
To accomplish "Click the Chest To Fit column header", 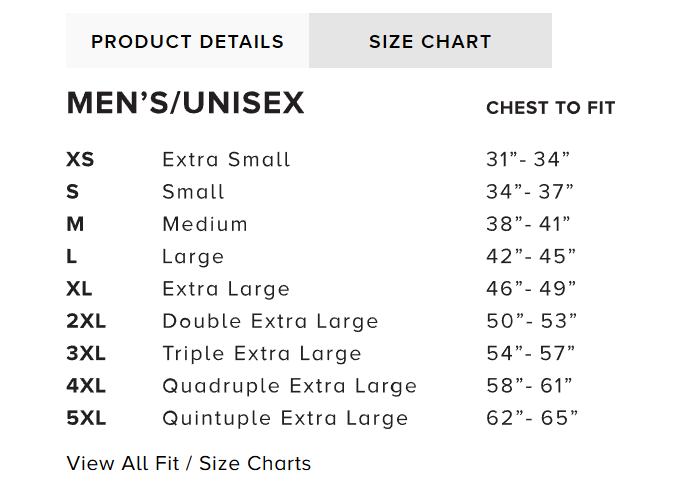I will pos(550,108).
